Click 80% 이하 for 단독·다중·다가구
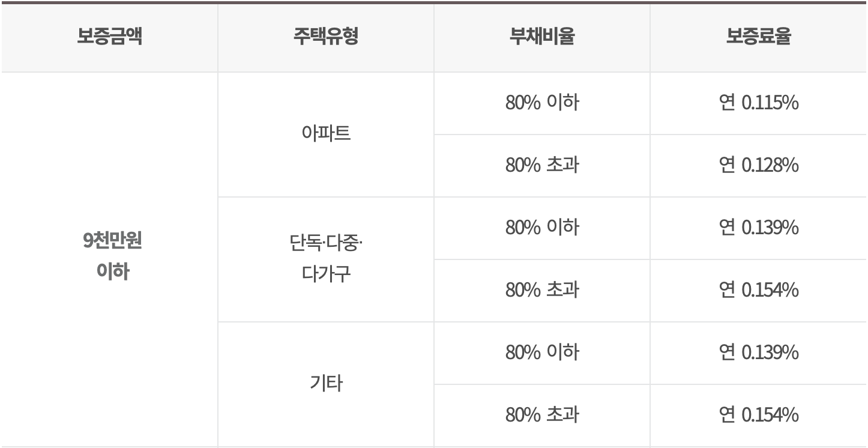868x448 pixels. (542, 228)
